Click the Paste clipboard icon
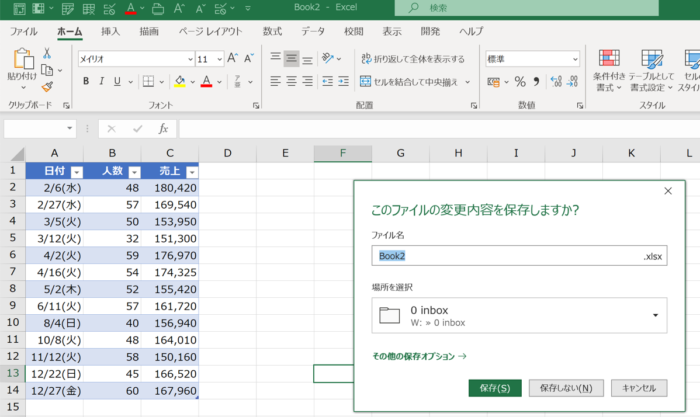The height and width of the screenshot is (417, 700). [x=23, y=58]
